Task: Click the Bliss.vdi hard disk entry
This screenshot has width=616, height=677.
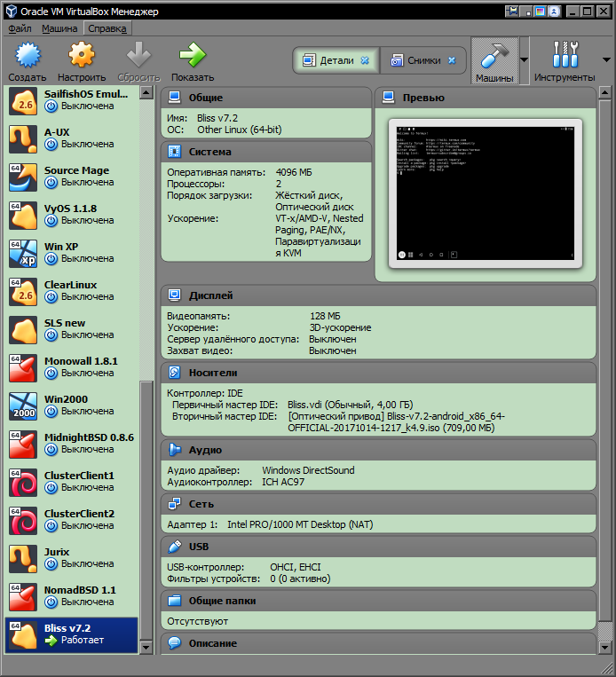Action: coord(351,405)
